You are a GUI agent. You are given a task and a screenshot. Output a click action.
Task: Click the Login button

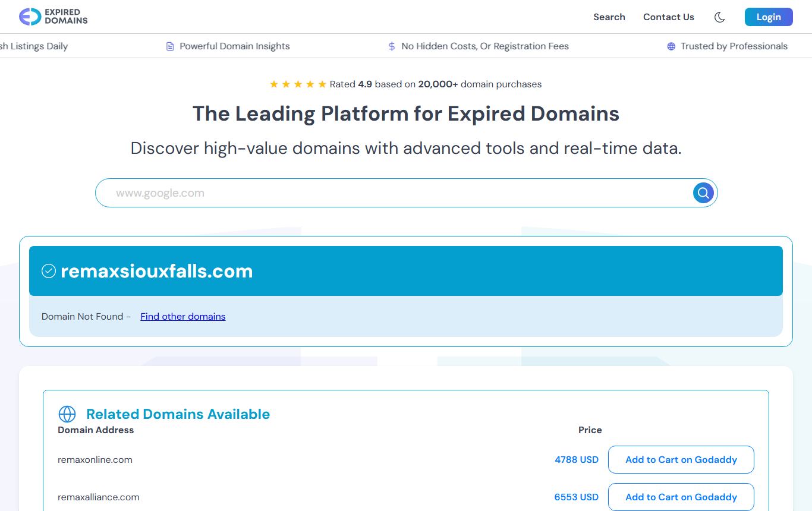[769, 17]
